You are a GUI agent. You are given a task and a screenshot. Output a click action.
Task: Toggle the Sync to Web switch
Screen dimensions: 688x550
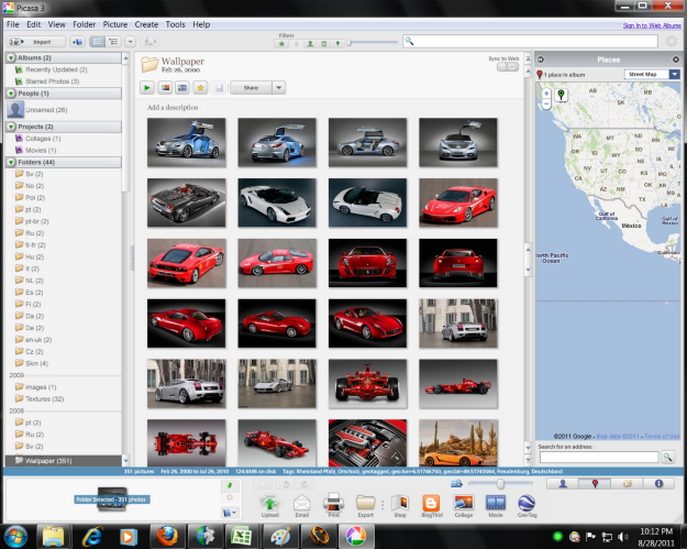pyautogui.click(x=508, y=68)
